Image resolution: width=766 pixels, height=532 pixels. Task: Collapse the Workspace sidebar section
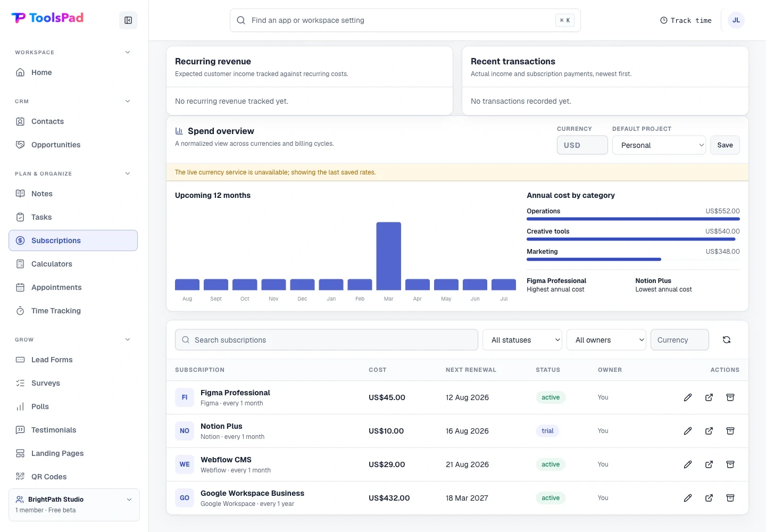pyautogui.click(x=128, y=52)
